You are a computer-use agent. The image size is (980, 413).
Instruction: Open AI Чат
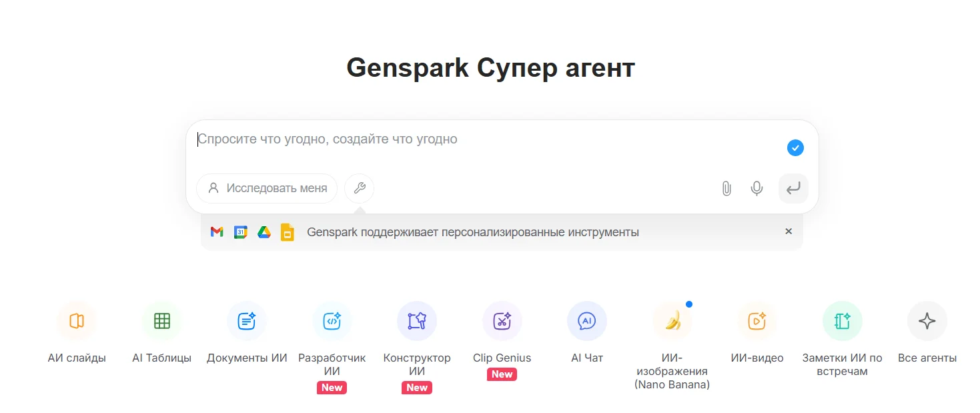coord(587,320)
